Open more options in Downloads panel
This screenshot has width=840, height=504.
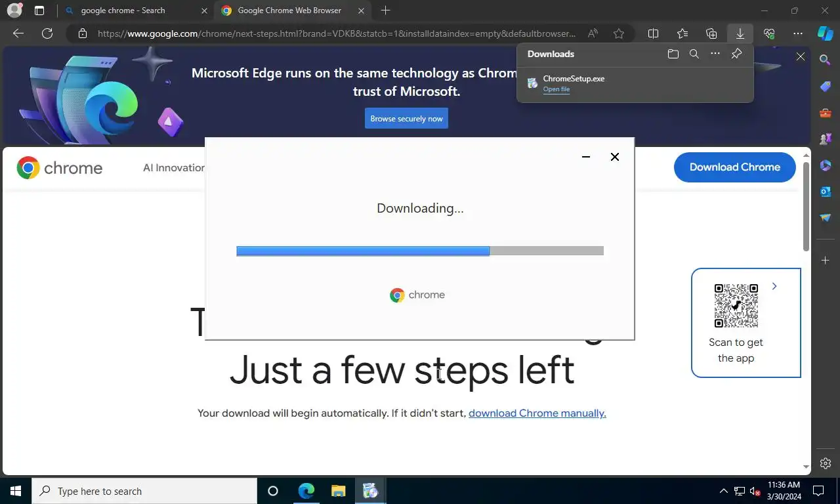715,54
